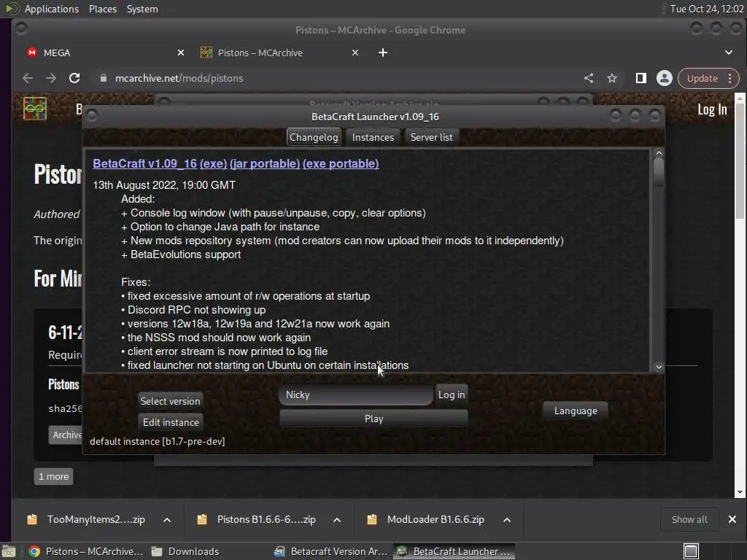Click the changelog scrollbar thumb
Image resolution: width=747 pixels, height=560 pixels.
659,172
